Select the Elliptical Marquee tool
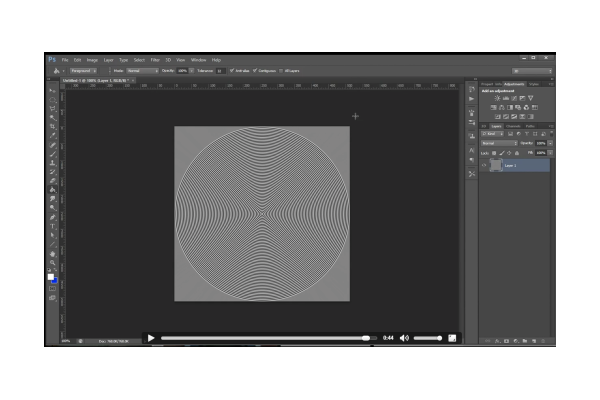600x400 pixels. 52,100
